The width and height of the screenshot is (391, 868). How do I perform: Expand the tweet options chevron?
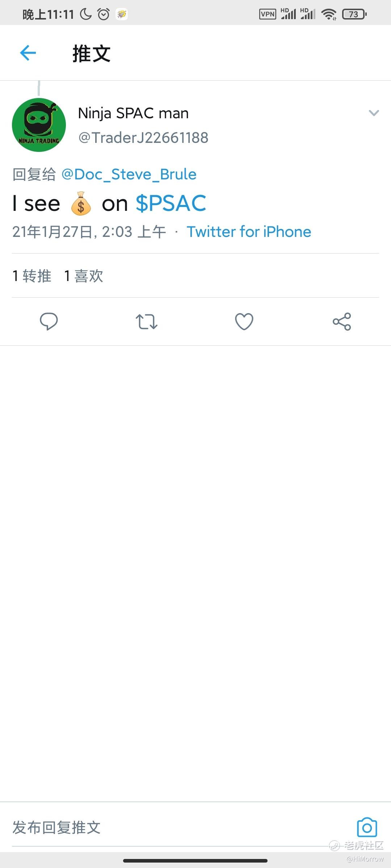[374, 113]
